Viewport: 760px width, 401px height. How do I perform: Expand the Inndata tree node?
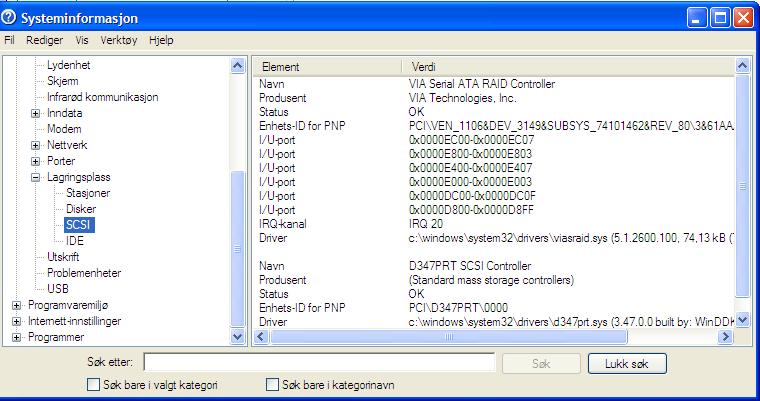[35, 113]
